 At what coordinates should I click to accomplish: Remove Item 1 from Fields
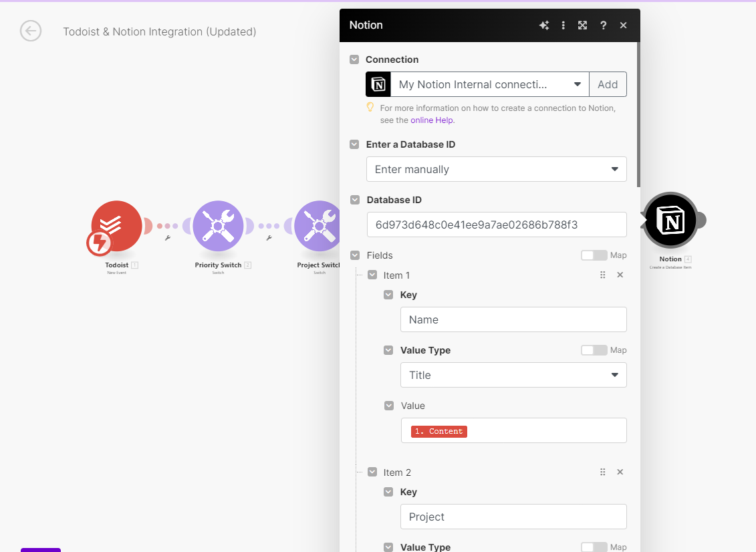coord(620,275)
